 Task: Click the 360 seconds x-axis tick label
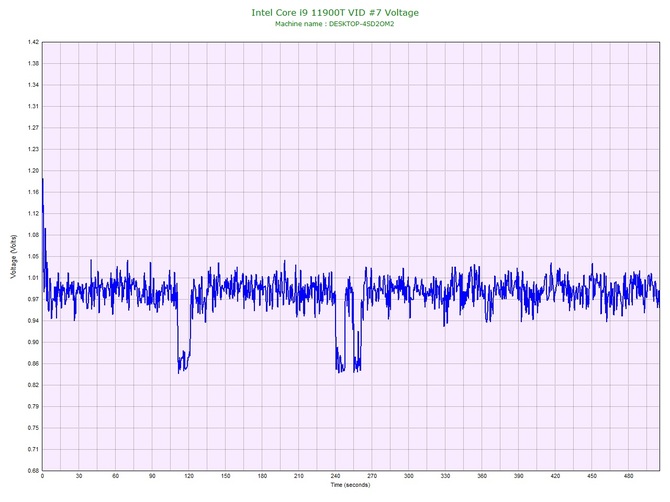[482, 476]
